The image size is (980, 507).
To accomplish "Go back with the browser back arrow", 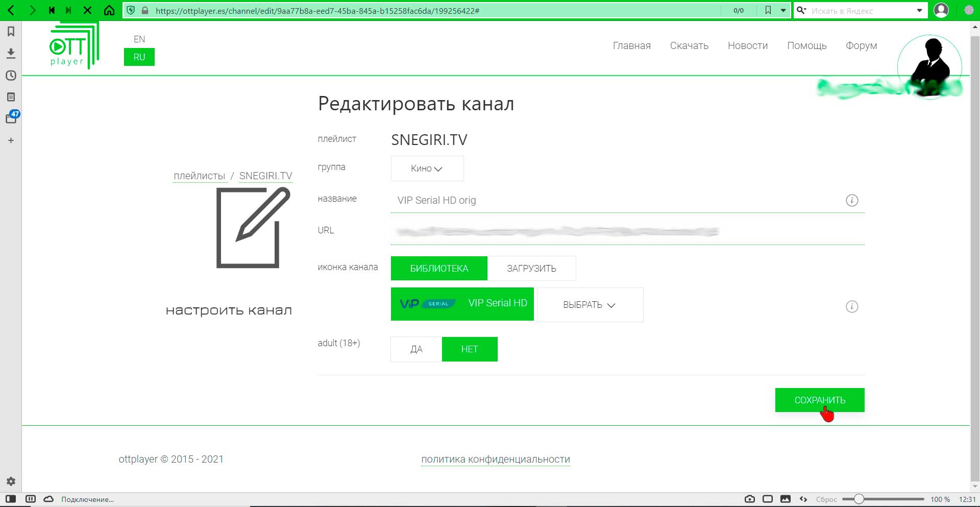I will (11, 10).
